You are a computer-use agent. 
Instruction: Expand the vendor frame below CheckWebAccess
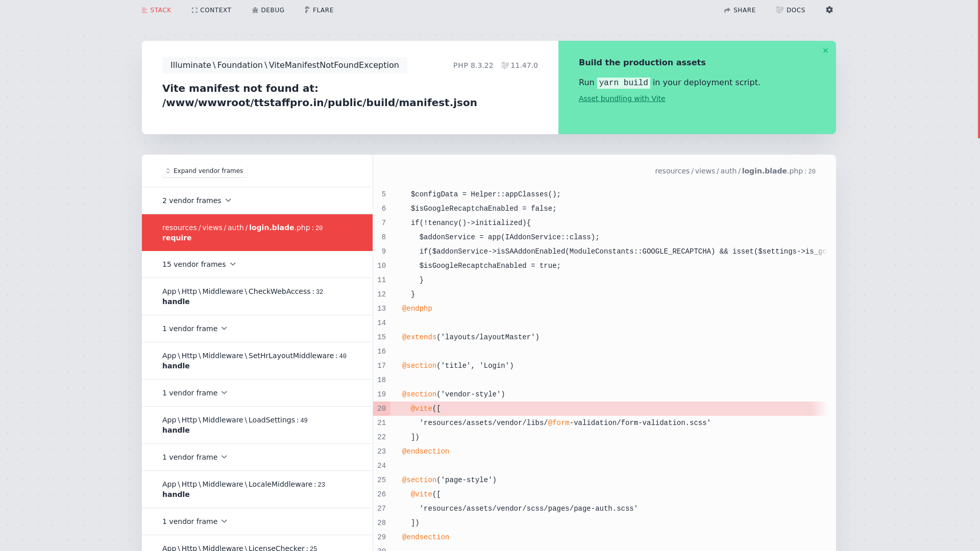coord(257,329)
